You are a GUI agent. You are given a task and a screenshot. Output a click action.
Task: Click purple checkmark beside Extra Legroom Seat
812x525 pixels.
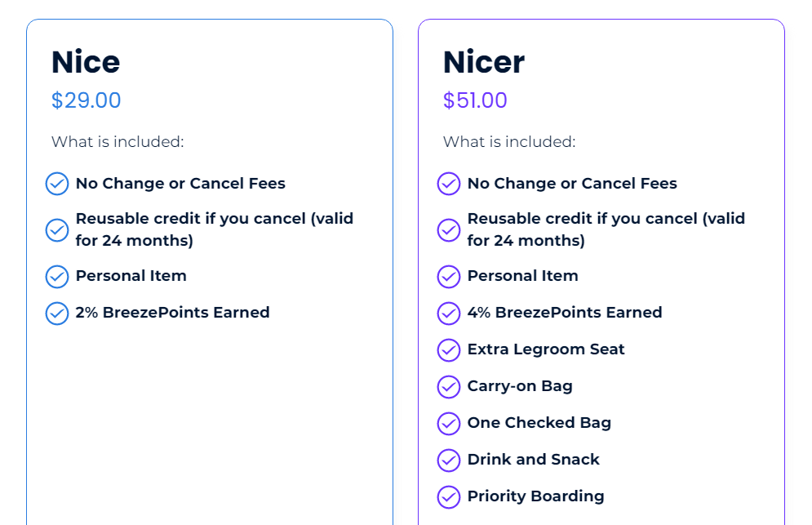pos(449,349)
